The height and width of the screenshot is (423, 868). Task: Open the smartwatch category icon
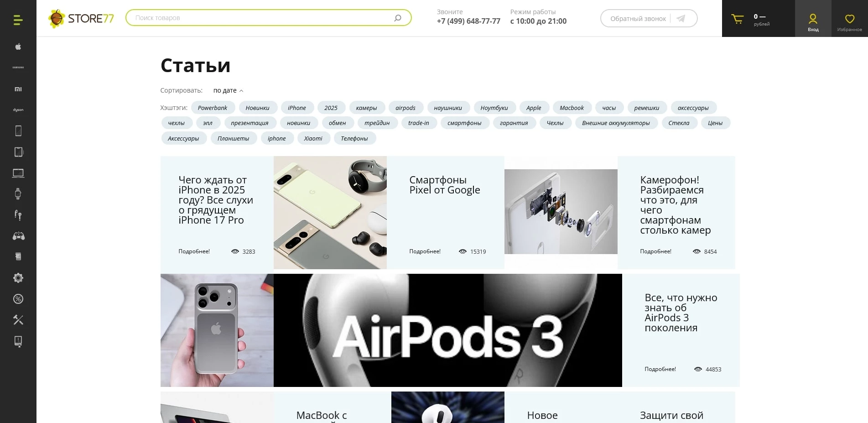tap(18, 194)
